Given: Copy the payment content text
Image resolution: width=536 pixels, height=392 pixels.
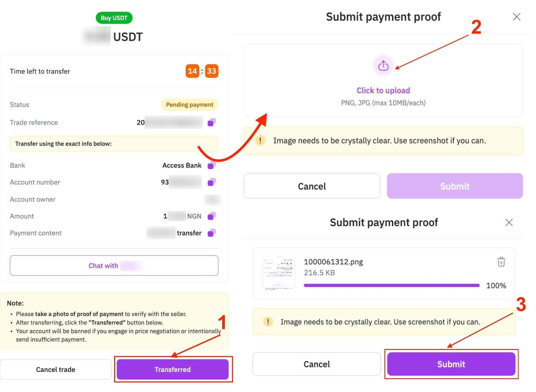Looking at the screenshot, I should 211,233.
